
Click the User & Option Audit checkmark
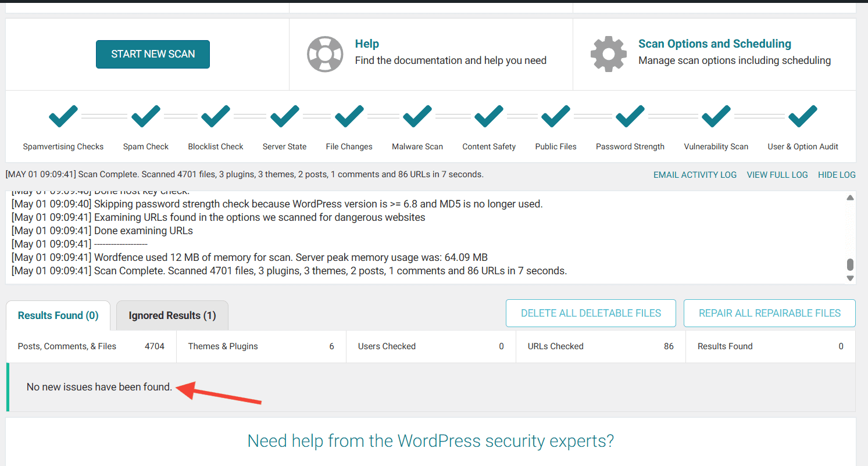click(x=803, y=116)
